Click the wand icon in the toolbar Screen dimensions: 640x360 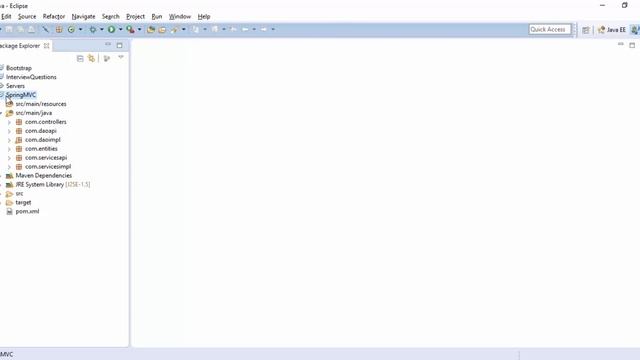point(45,29)
